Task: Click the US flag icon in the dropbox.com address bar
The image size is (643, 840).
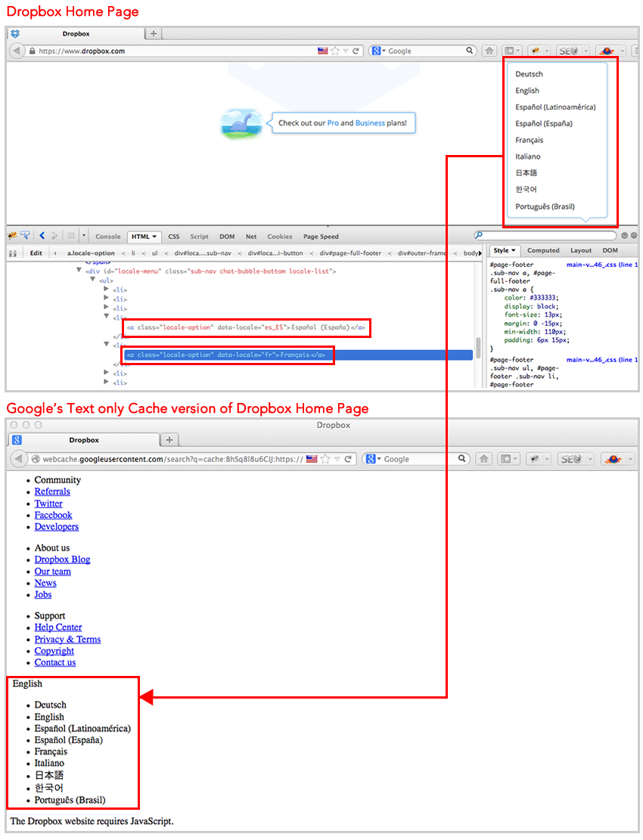Action: 322,51
